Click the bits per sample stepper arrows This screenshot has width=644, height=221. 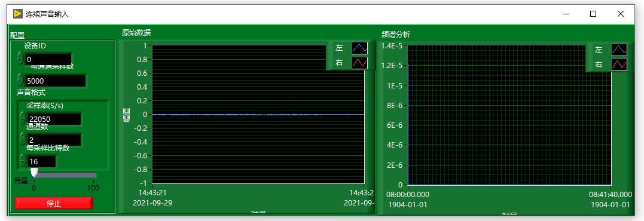coord(23,160)
